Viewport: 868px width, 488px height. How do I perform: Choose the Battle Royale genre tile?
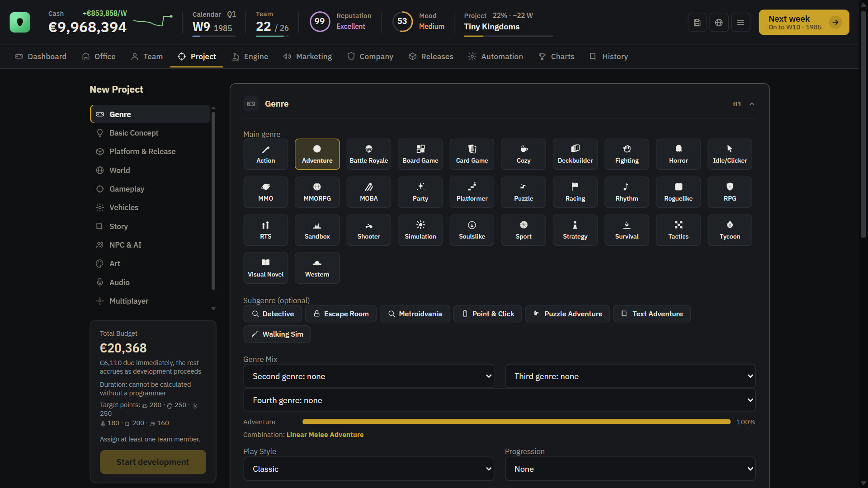tap(369, 154)
